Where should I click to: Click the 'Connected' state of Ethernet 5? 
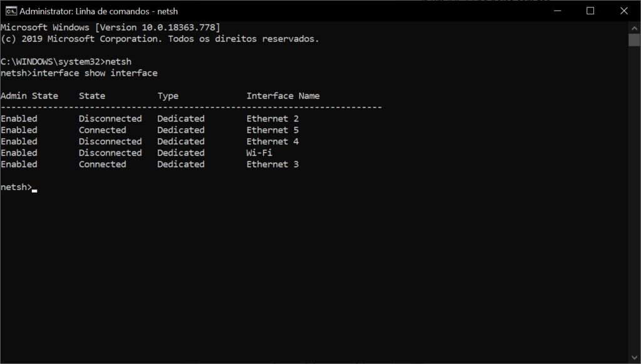pyautogui.click(x=102, y=130)
